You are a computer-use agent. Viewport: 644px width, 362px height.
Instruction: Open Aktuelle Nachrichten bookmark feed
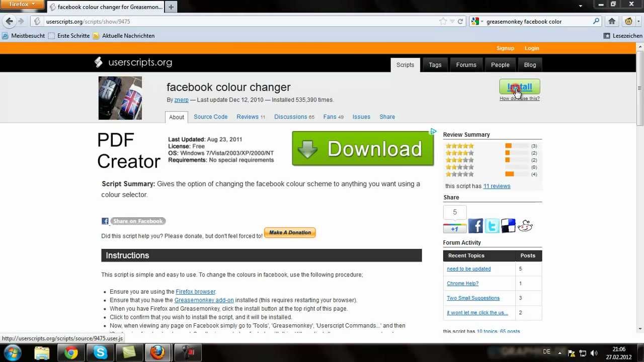click(124, 36)
